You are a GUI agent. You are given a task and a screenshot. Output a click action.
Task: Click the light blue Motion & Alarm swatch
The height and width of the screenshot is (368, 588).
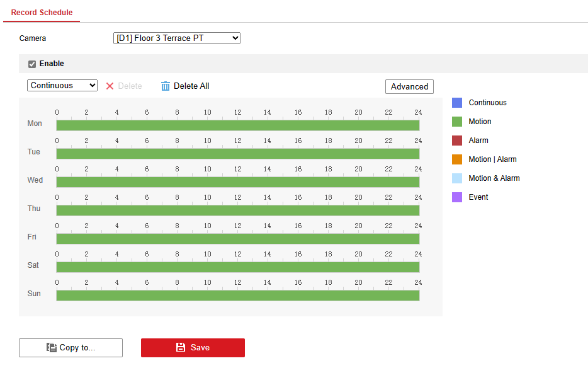[457, 178]
